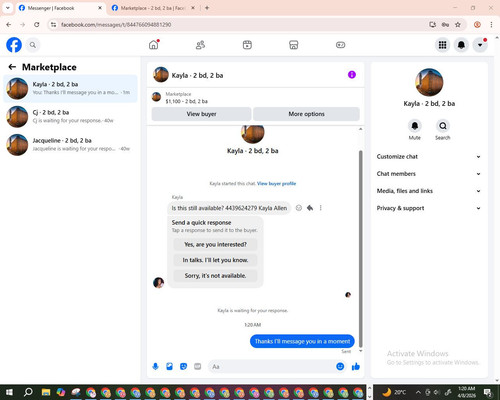Image resolution: width=500 pixels, height=400 pixels.
Task: Open Windows taskbar search
Action: click(28, 392)
